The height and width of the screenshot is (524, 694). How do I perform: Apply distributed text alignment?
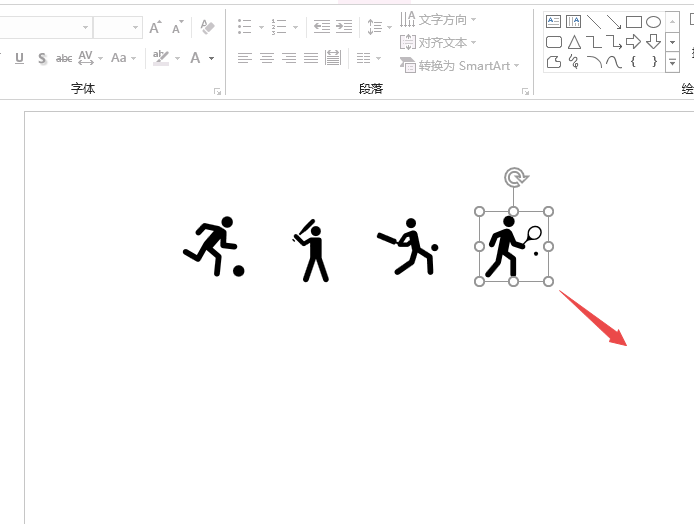coord(333,58)
